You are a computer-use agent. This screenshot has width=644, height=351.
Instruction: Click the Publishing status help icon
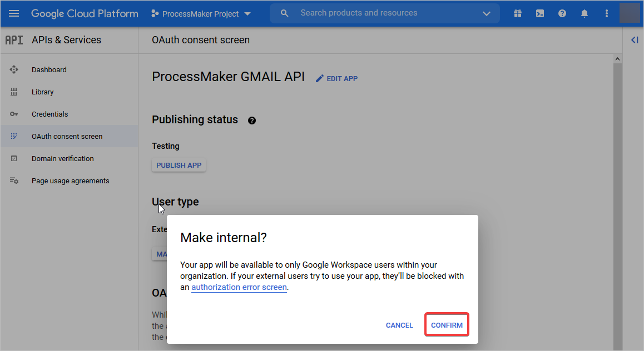(x=252, y=121)
